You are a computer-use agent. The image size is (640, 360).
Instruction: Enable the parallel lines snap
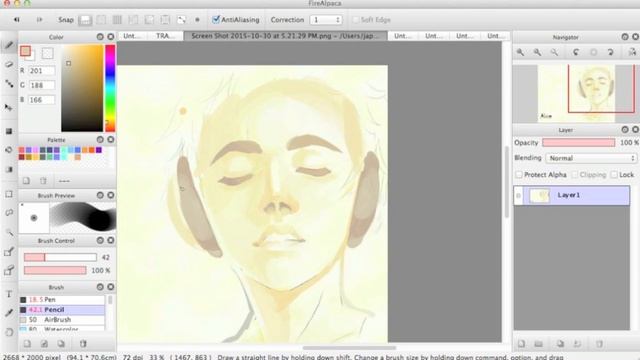click(x=101, y=20)
